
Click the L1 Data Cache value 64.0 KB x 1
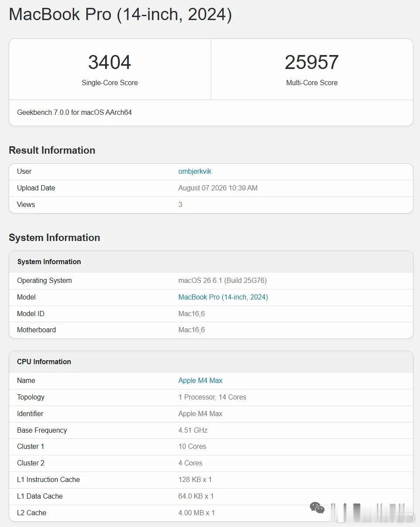[196, 496]
